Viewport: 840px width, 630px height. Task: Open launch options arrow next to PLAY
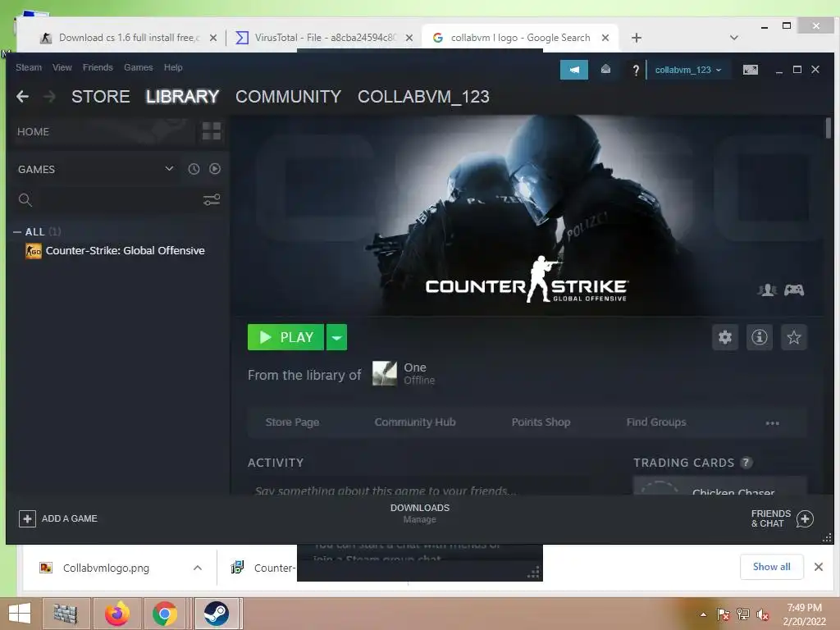click(x=336, y=337)
